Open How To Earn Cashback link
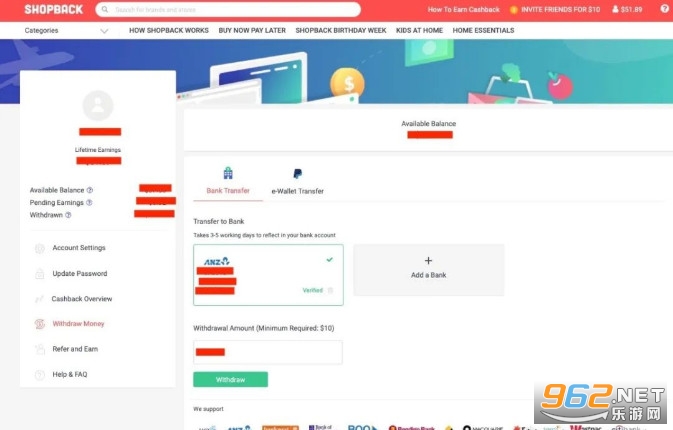The image size is (673, 430). [464, 9]
